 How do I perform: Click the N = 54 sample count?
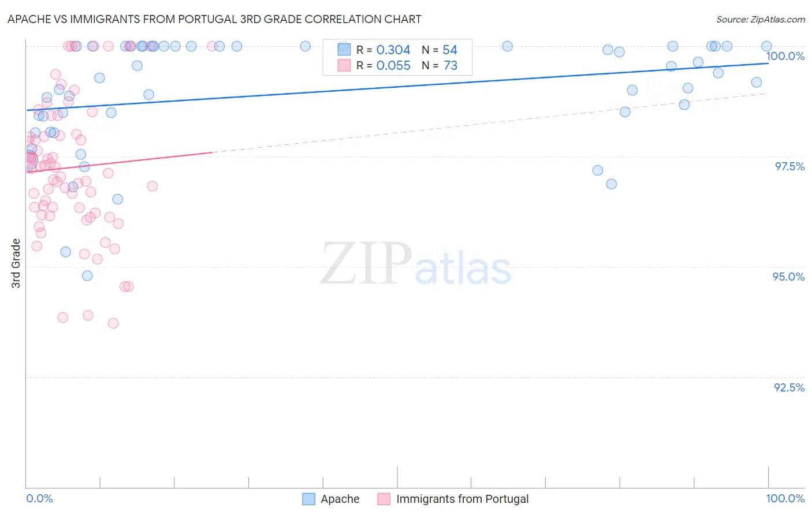click(x=439, y=50)
